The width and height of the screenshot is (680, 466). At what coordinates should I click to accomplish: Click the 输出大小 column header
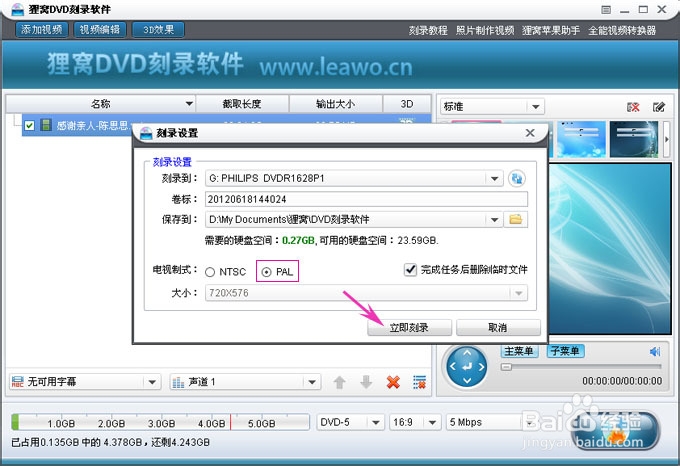[x=336, y=104]
